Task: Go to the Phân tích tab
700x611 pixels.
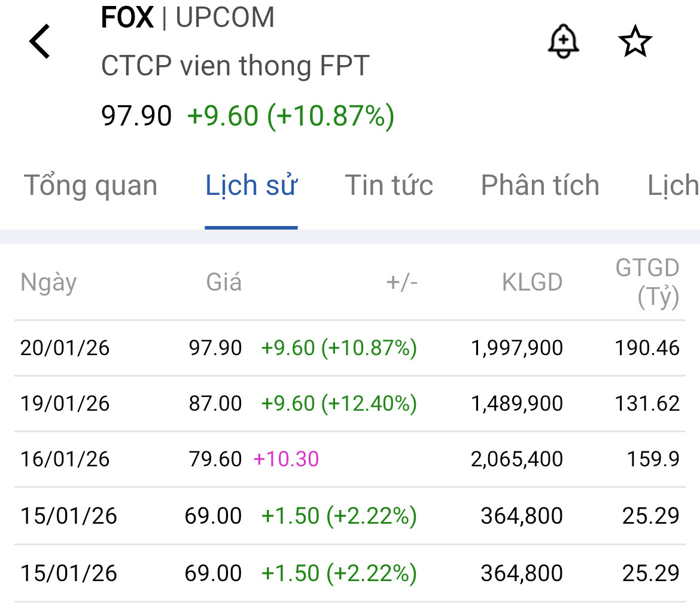Action: coord(540,185)
